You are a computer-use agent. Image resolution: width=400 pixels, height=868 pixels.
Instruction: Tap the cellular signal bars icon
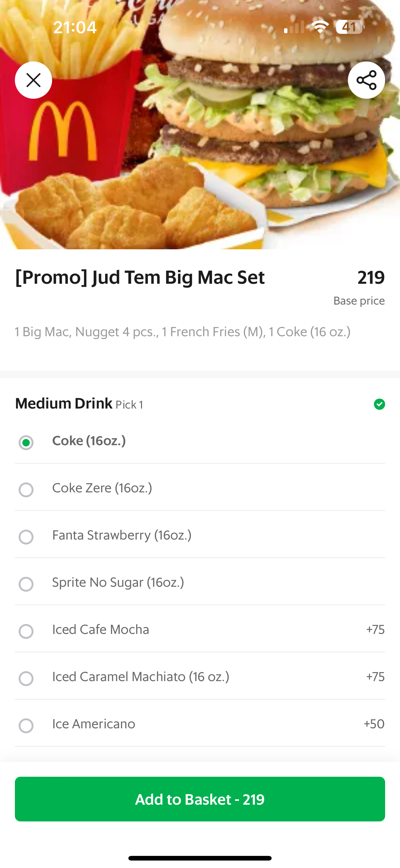point(294,27)
